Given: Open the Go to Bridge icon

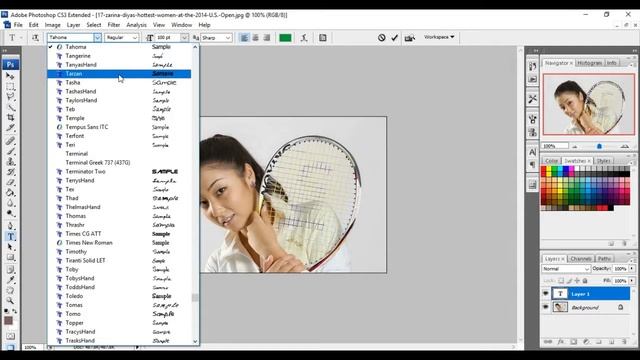Looking at the screenshot, I should [409, 38].
